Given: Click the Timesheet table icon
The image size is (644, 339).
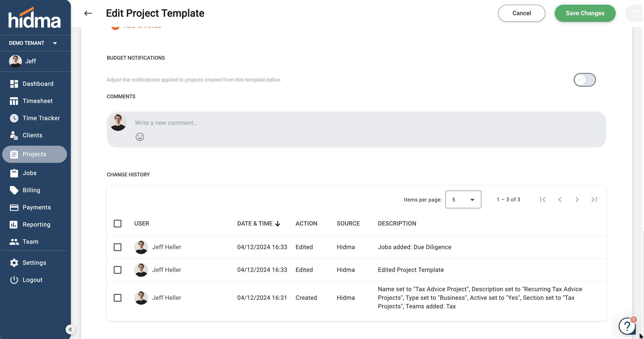Looking at the screenshot, I should point(14,101).
